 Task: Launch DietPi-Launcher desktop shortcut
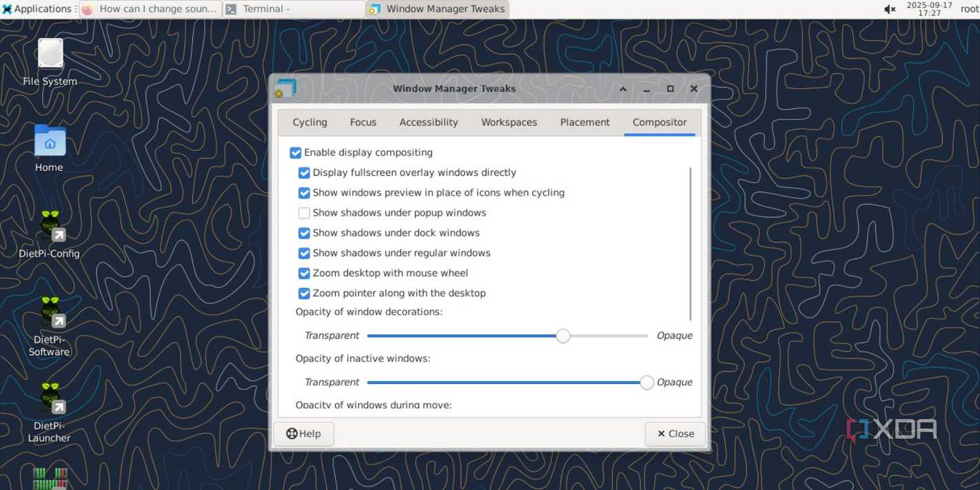coord(50,412)
